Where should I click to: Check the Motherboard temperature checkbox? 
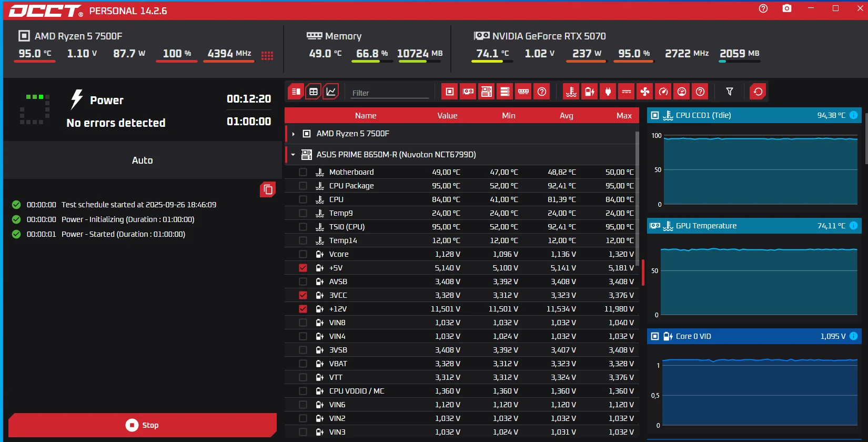click(303, 172)
